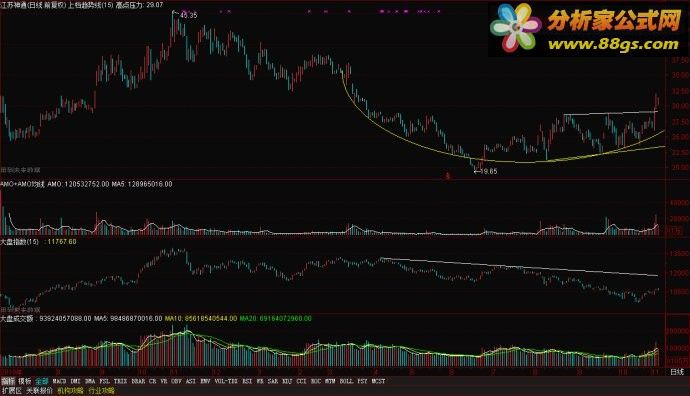Open 关联报价 related quotes
The width and height of the screenshot is (690, 396).
pyautogui.click(x=39, y=391)
